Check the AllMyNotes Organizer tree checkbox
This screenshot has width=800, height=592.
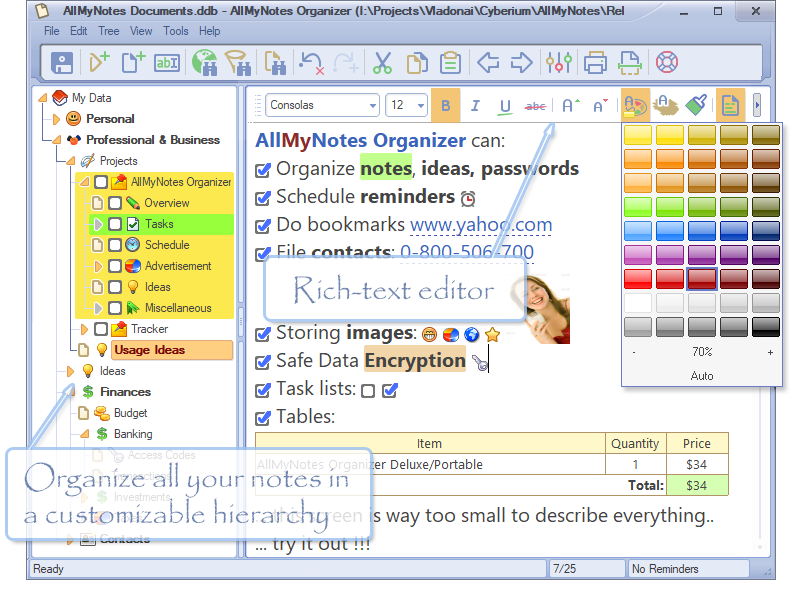[x=101, y=182]
